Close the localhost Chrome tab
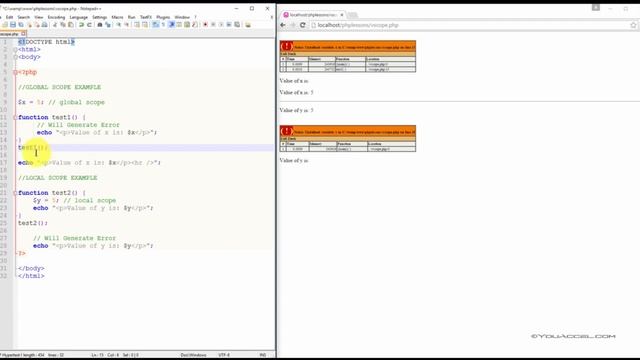 [342, 15]
